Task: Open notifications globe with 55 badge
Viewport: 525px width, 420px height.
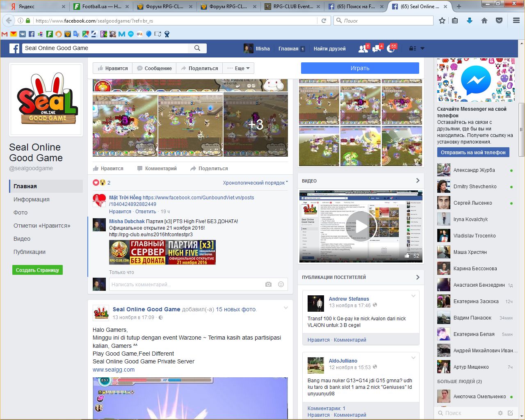Action: pos(391,48)
